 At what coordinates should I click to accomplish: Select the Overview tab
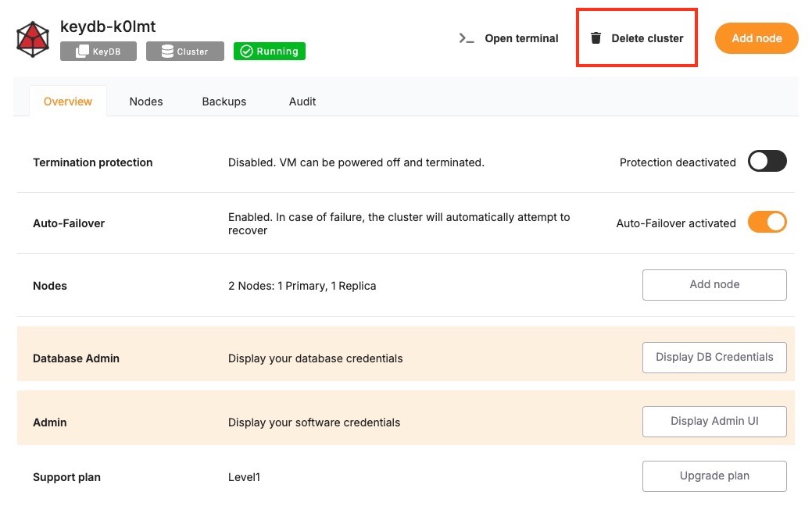pyautogui.click(x=68, y=102)
